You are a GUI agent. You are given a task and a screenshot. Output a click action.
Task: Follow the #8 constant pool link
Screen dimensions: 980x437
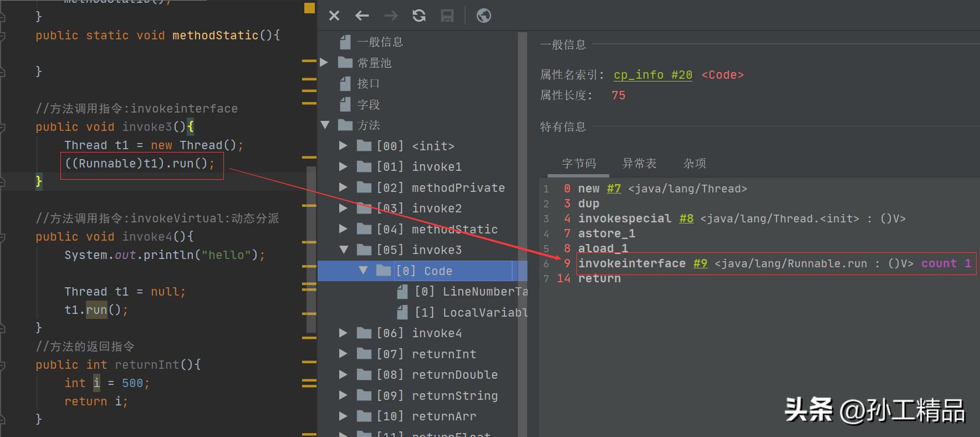(x=687, y=218)
